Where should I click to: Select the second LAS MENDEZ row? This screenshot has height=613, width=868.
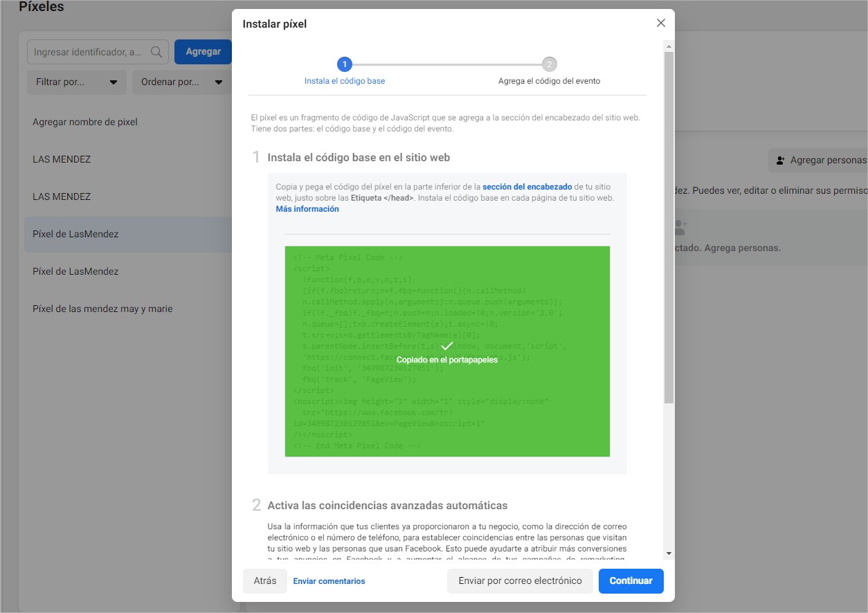(129, 196)
